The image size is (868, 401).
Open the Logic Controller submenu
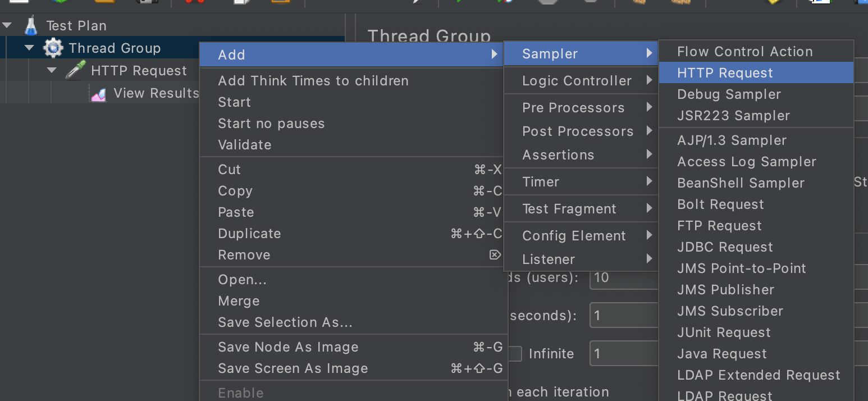pyautogui.click(x=577, y=81)
